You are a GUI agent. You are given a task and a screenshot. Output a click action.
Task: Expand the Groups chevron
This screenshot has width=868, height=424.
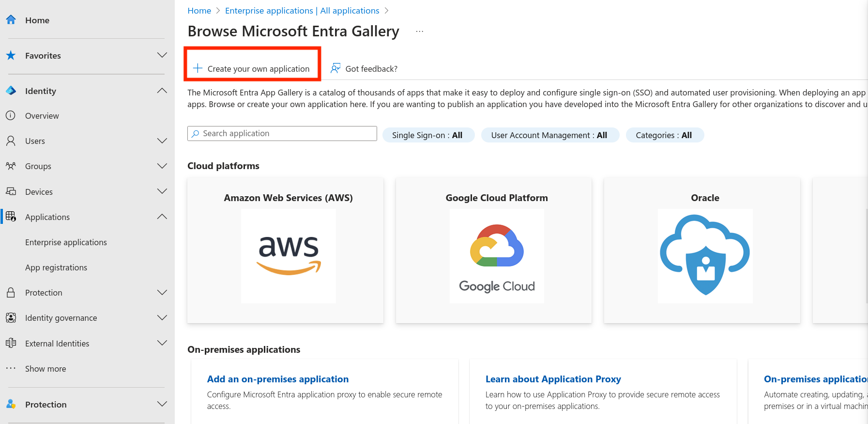(x=162, y=166)
